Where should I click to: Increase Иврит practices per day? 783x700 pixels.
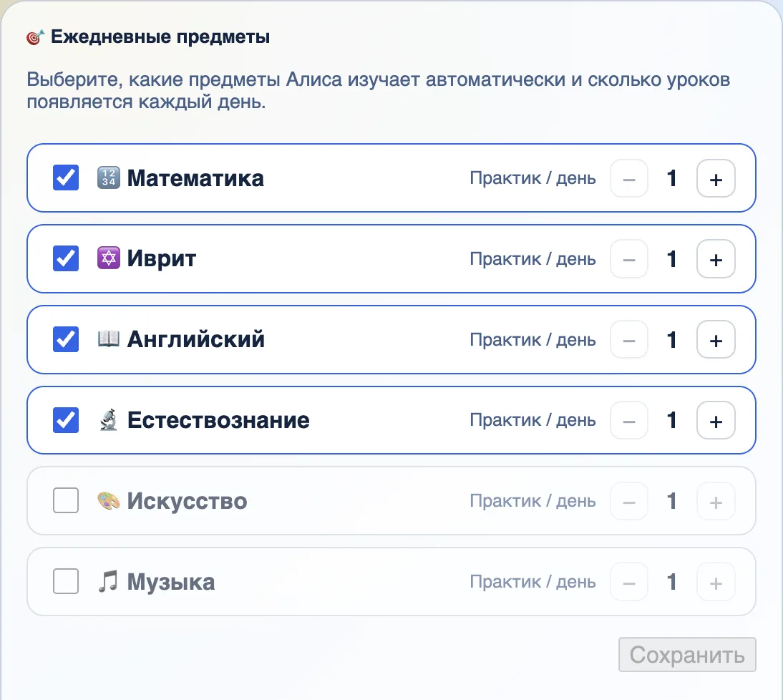(x=716, y=259)
